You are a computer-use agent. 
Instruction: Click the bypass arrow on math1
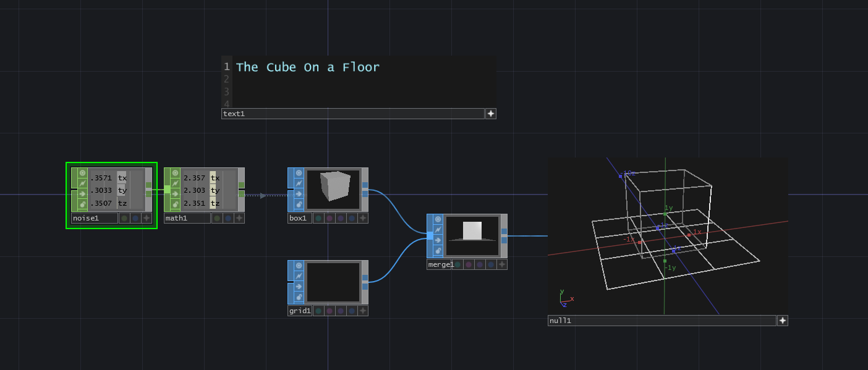point(175,194)
